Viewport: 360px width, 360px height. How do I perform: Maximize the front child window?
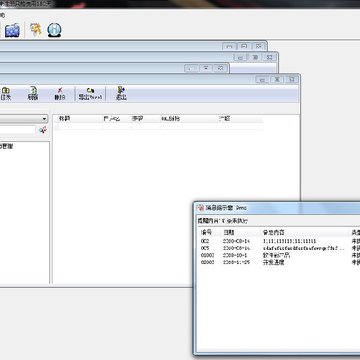277,79
